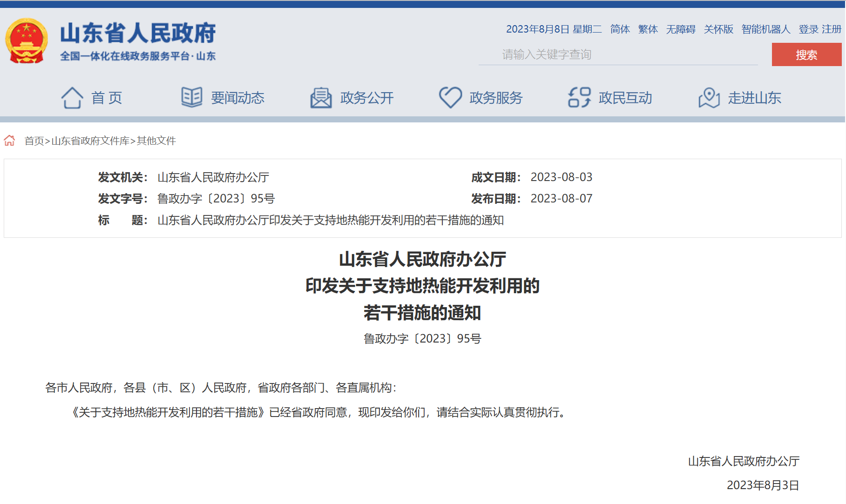Click the 成文日期 value 2023-08-03
846x504 pixels.
click(x=562, y=177)
